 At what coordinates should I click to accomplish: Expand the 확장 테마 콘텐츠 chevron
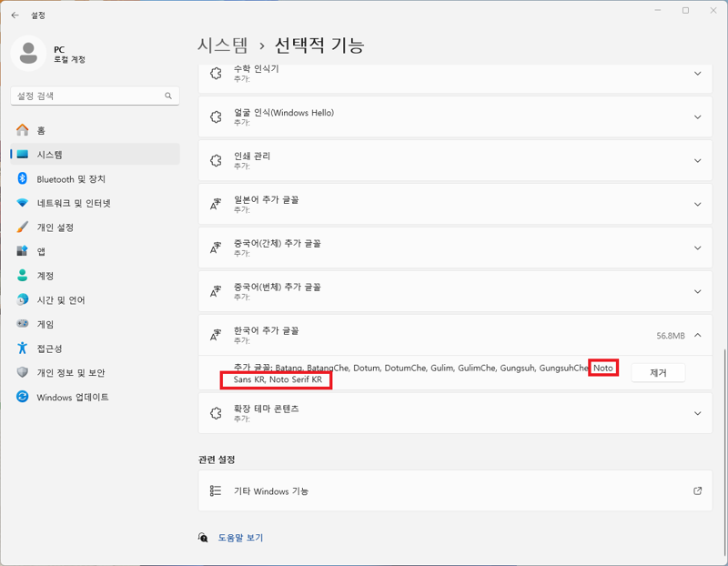[x=697, y=413]
